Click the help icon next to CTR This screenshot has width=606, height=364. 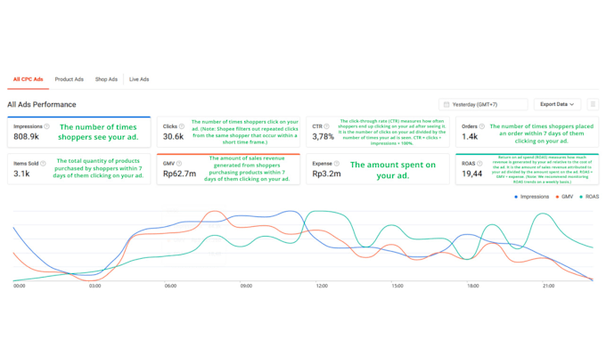tap(326, 126)
